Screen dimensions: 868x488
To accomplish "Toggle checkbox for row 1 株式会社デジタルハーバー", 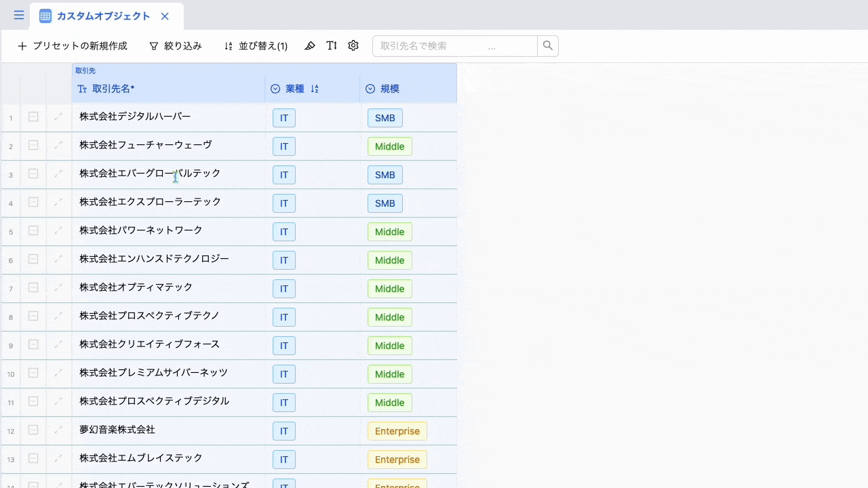I will 33,117.
